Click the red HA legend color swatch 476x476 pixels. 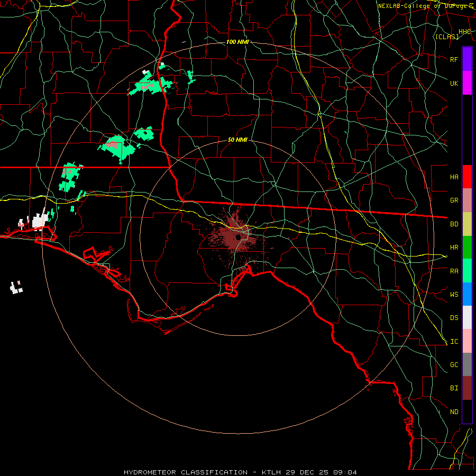point(467,177)
